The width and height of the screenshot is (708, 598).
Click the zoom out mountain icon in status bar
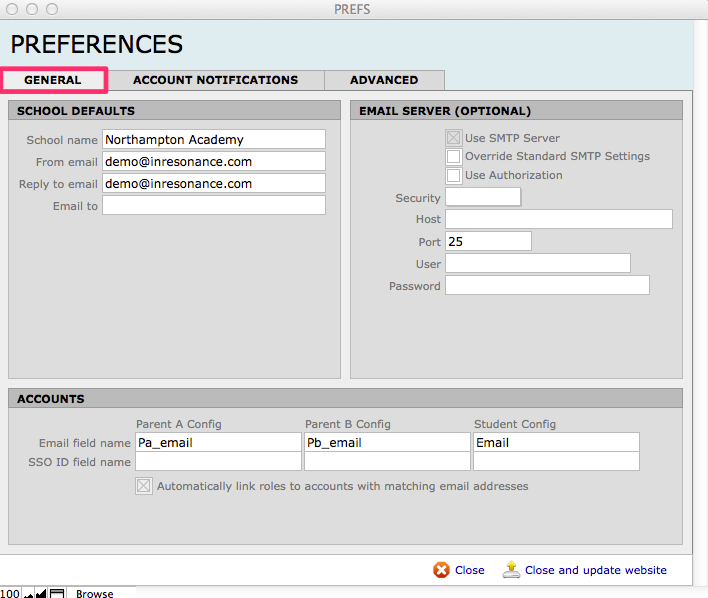[x=28, y=593]
